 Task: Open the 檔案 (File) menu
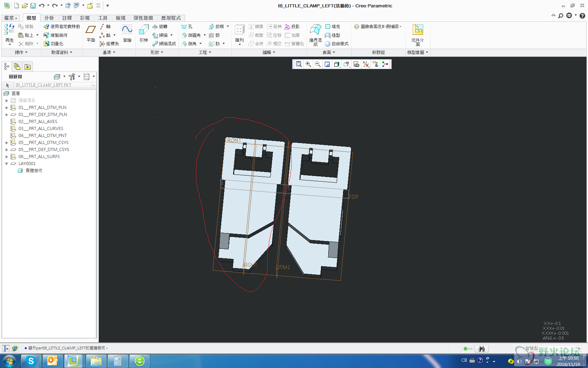11,18
